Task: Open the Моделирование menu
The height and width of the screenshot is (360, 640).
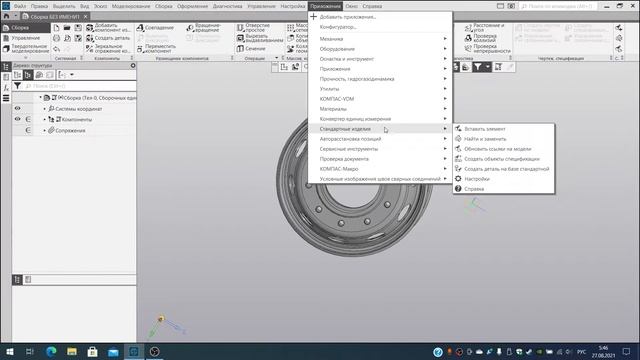Action: pyautogui.click(x=131, y=6)
